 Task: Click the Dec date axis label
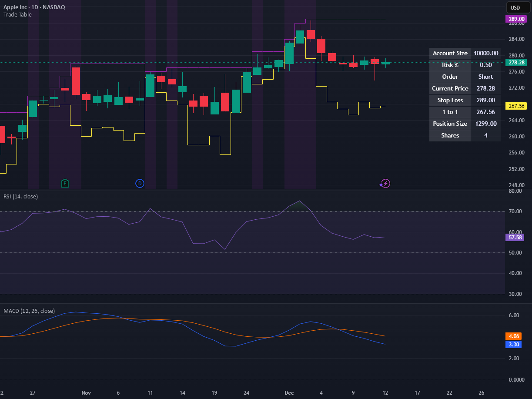(289, 393)
